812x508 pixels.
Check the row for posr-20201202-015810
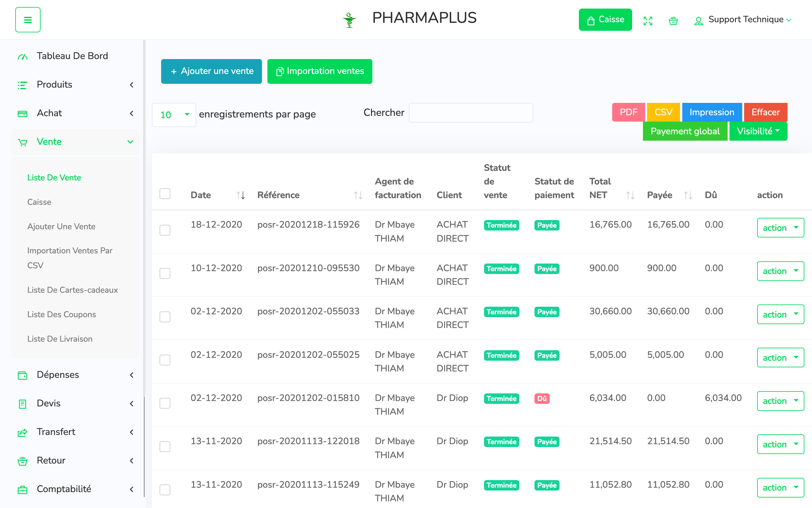coord(165,403)
